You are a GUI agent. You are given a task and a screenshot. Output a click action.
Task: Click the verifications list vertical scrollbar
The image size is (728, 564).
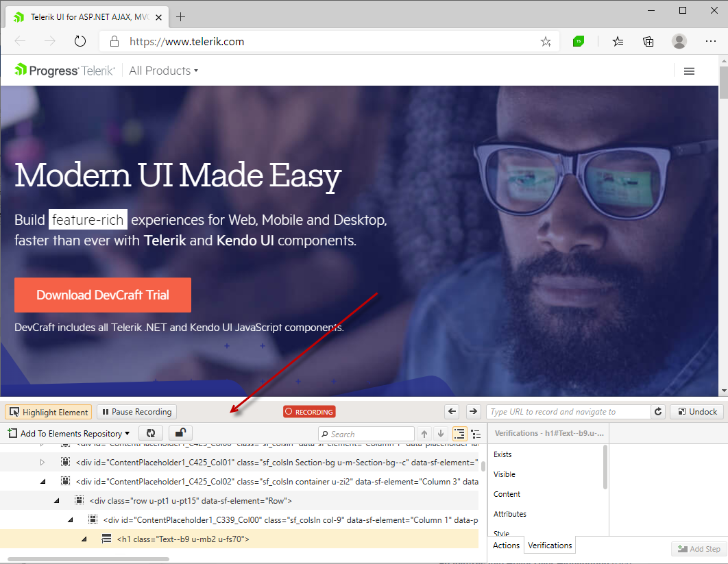[x=605, y=467]
